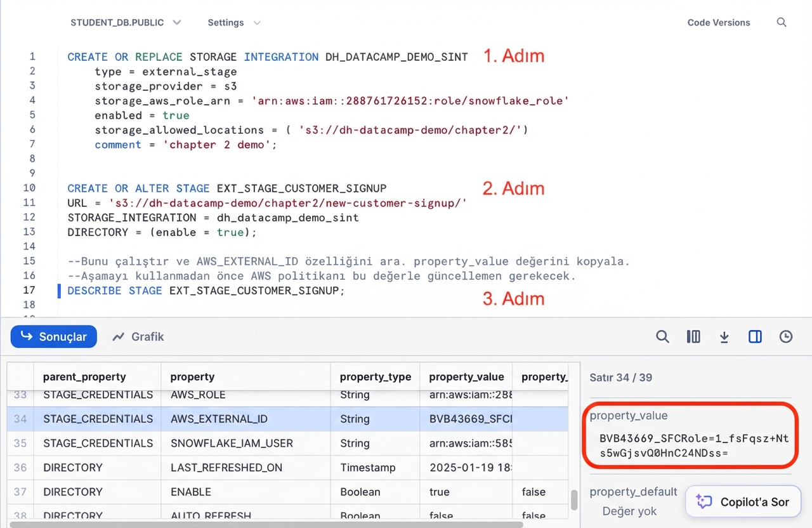Open the search in the SQL worksheet
Image resolution: width=812 pixels, height=528 pixels.
coord(782,22)
